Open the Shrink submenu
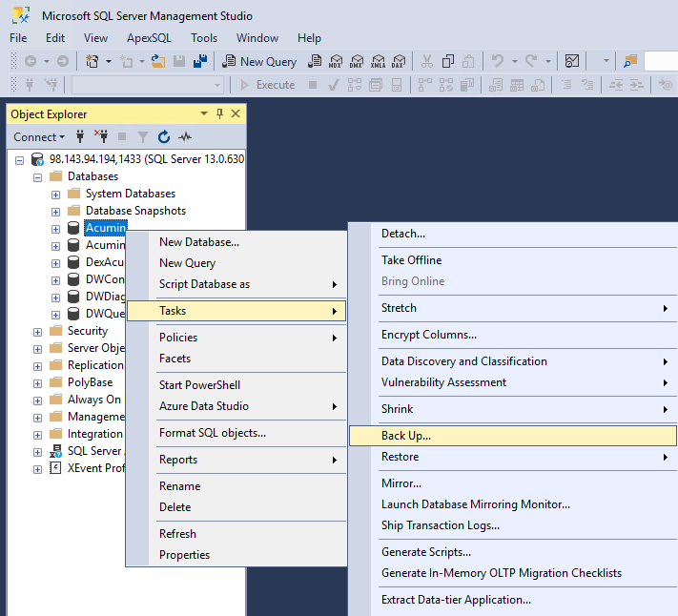 point(513,409)
